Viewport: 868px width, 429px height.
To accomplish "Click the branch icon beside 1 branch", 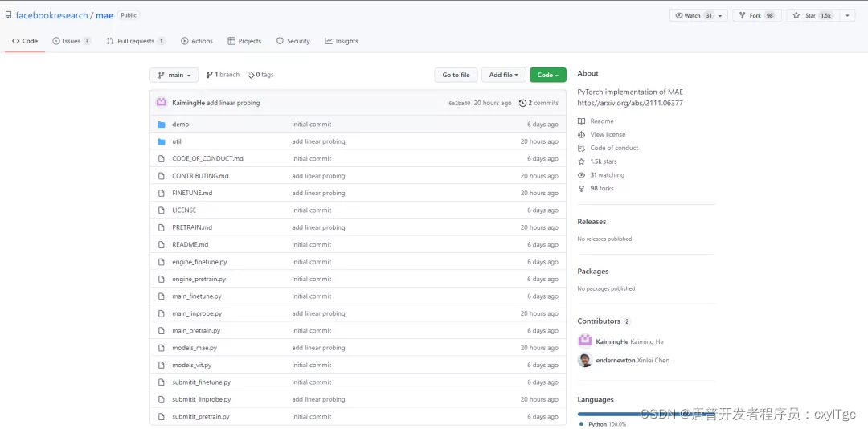I will (209, 75).
